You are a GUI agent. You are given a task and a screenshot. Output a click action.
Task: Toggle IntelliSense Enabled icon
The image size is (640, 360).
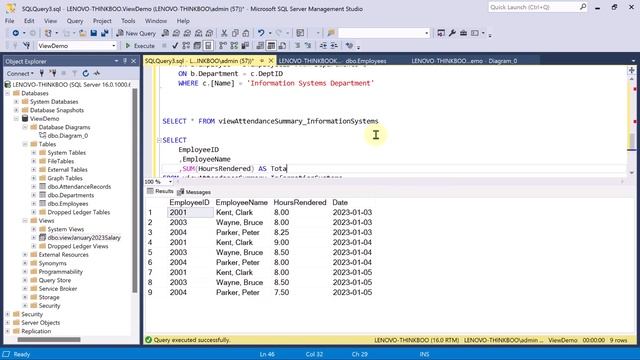208,46
